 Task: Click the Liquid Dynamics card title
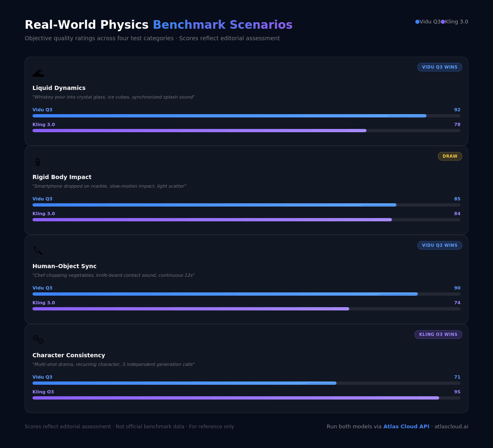point(59,88)
